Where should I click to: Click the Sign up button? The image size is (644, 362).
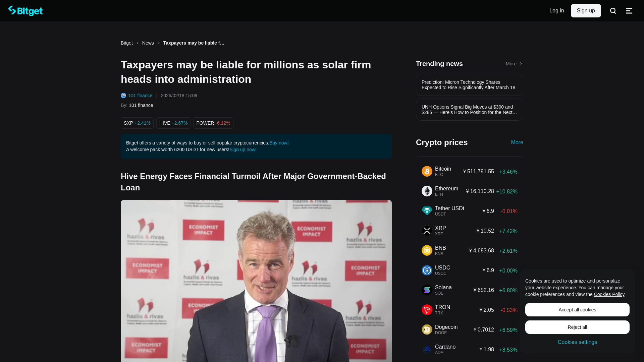tap(586, 11)
